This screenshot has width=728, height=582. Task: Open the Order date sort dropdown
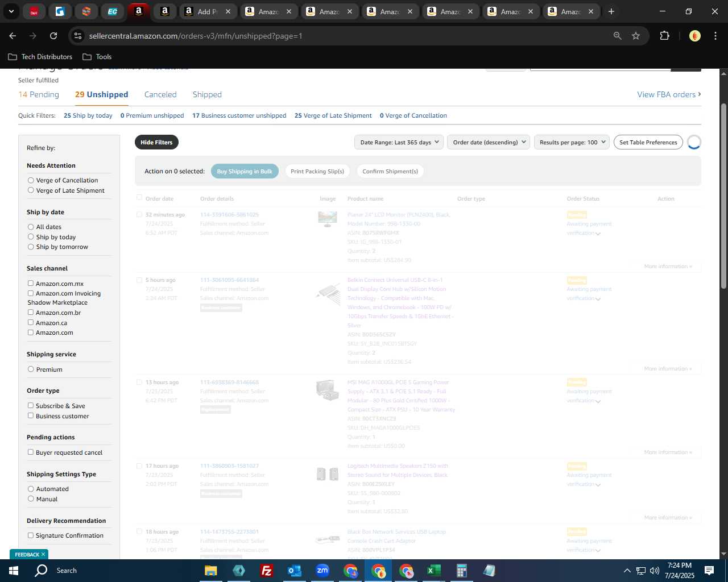pyautogui.click(x=489, y=142)
